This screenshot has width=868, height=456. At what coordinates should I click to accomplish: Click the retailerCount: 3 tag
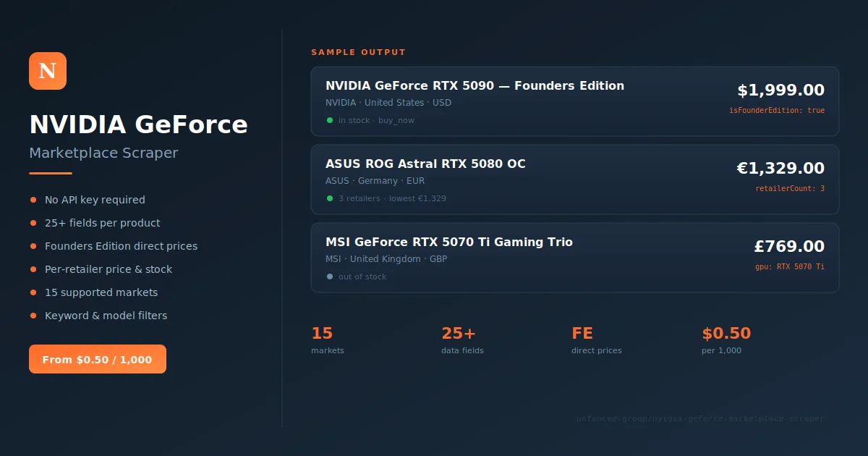pos(790,189)
